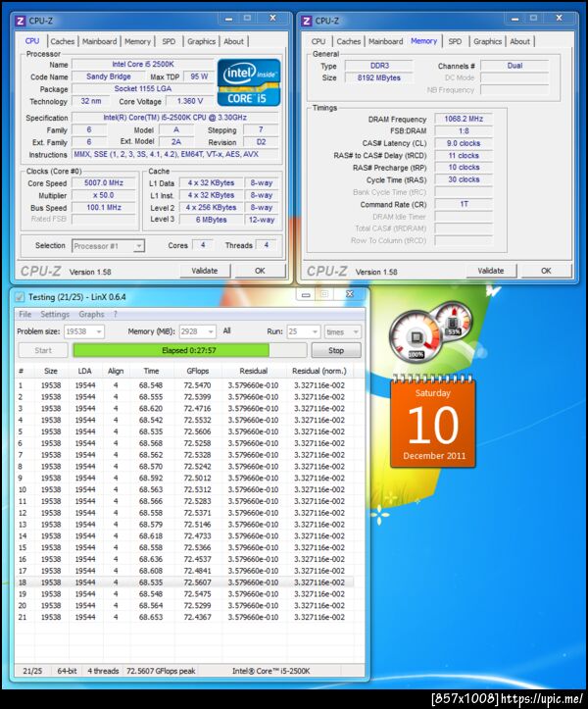Click the CAS# Latency 9.0 clocks value

point(464,143)
